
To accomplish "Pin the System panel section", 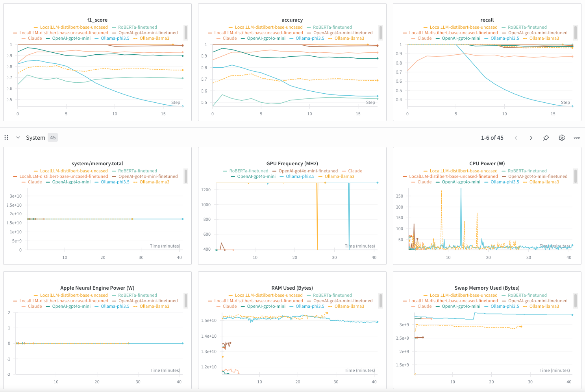I will [546, 138].
